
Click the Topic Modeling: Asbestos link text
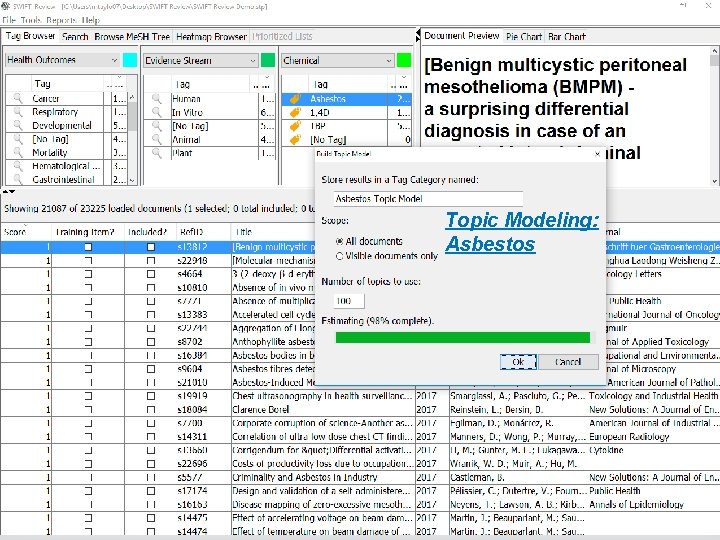pos(522,231)
